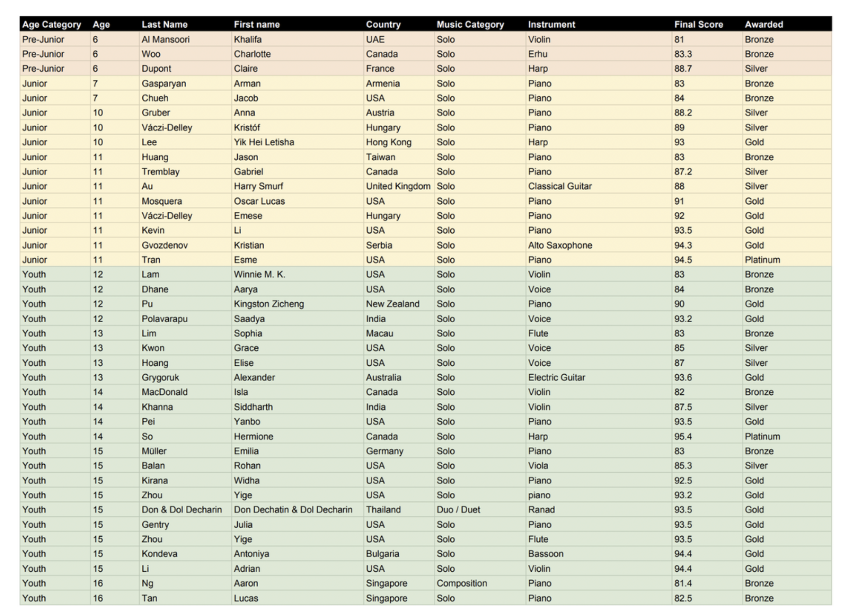Select the Electric Guitar instrument cell
This screenshot has height=616, width=854.
click(556, 377)
